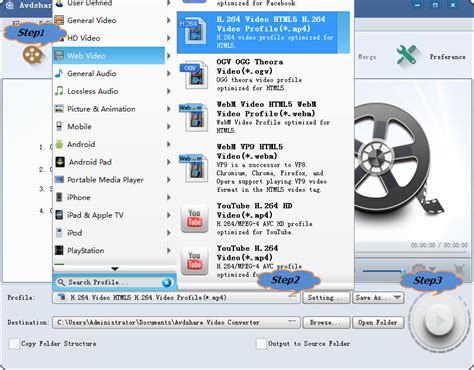
Task: Open the General Video category
Action: click(x=109, y=20)
